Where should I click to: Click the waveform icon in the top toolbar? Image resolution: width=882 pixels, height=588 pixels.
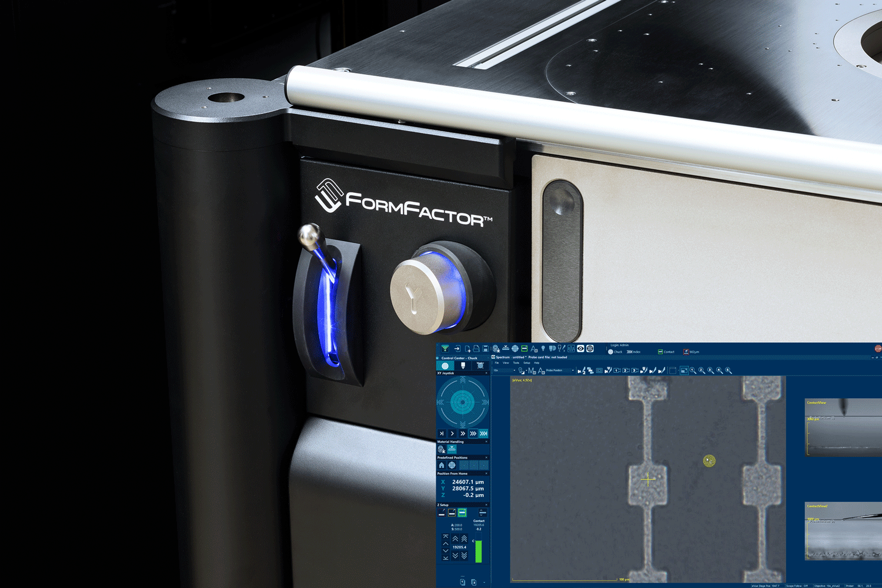(x=571, y=349)
